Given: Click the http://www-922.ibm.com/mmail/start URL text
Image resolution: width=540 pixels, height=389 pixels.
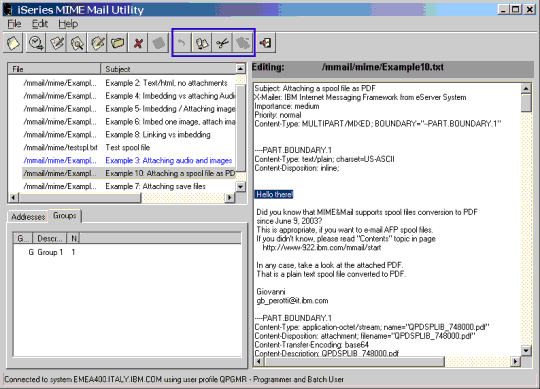Looking at the screenshot, I should (x=322, y=248).
